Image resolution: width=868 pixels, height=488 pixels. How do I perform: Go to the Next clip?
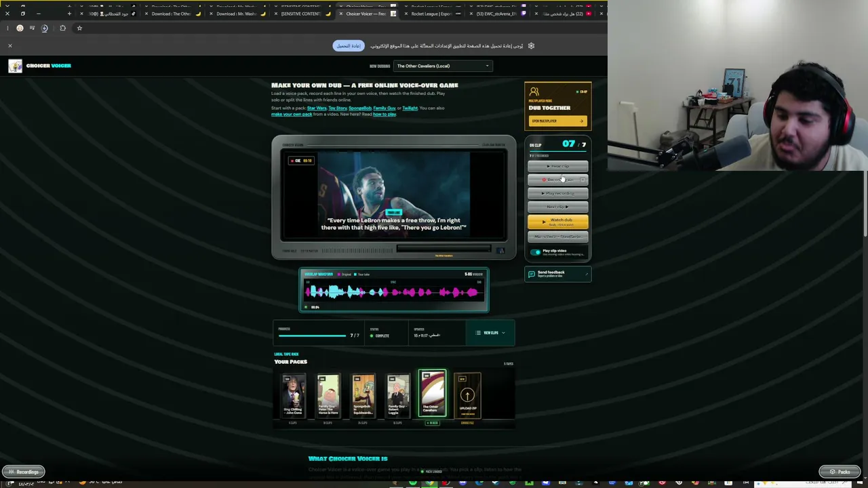[x=558, y=207]
